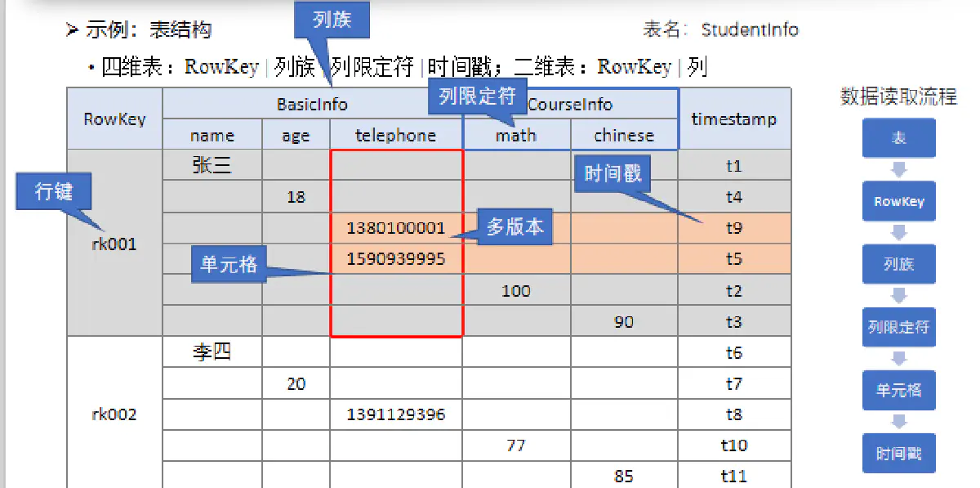Viewport: 980px width, 488px height.
Task: Click the RowKey box in the flowchart
Action: (898, 201)
